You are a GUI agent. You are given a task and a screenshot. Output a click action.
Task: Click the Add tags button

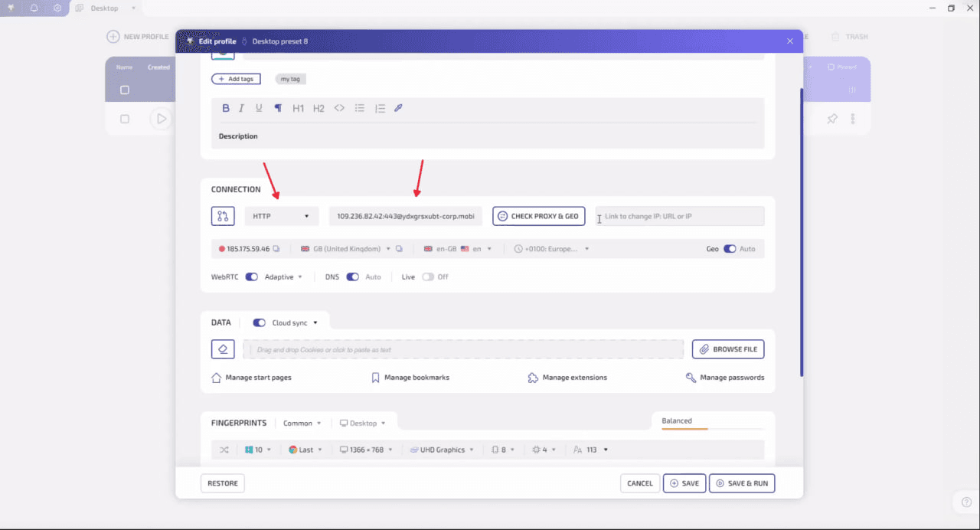pos(236,79)
